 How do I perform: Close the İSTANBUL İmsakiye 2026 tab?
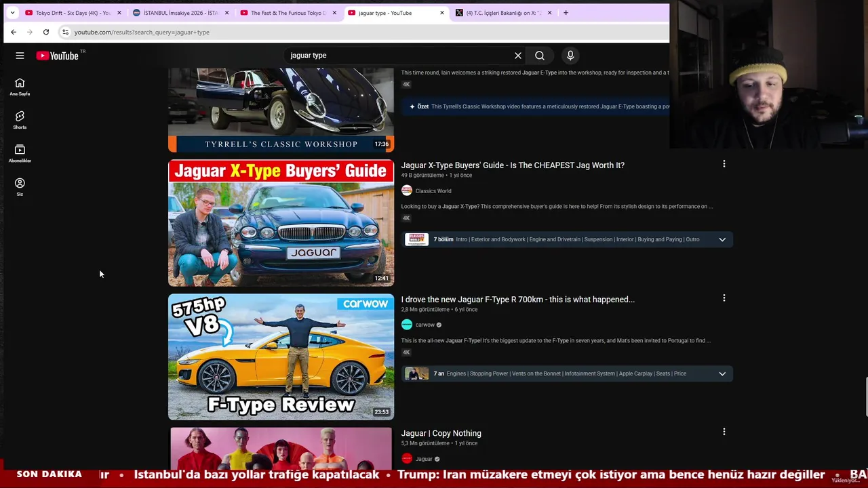click(226, 13)
